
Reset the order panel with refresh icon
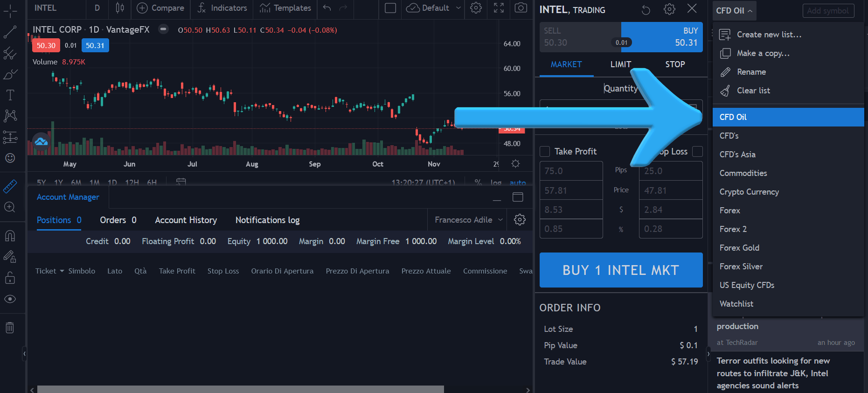[646, 10]
